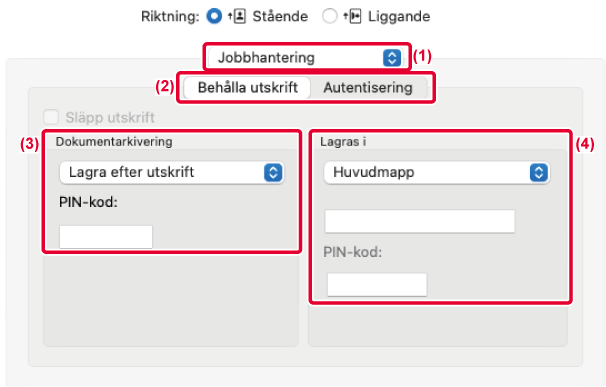Switch to the Behålla utskrift tab
The image size is (606, 387).
(x=247, y=87)
